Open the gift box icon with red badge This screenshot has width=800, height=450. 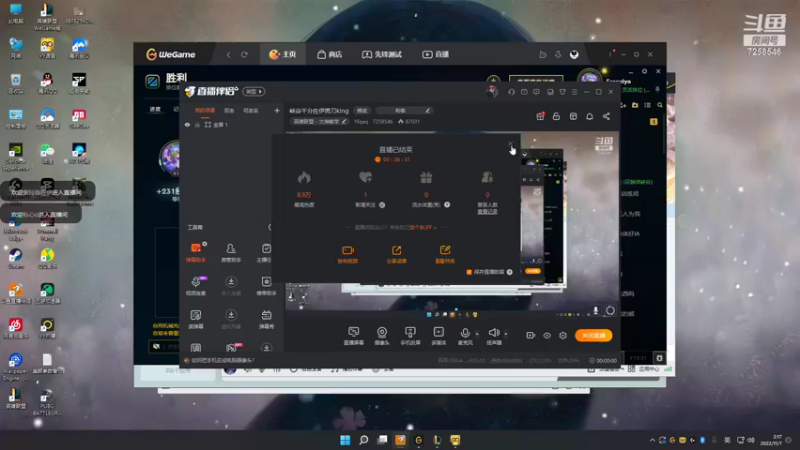coord(540,116)
